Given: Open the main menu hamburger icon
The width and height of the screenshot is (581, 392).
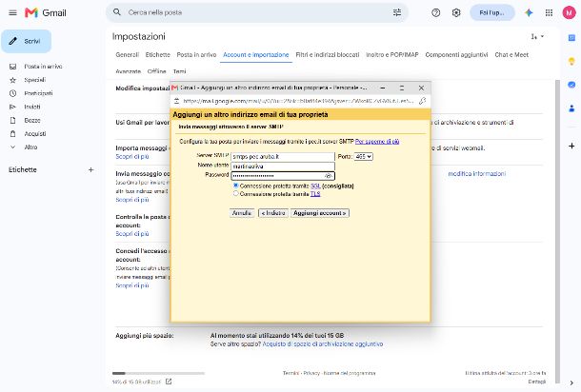Looking at the screenshot, I should tap(12, 12).
